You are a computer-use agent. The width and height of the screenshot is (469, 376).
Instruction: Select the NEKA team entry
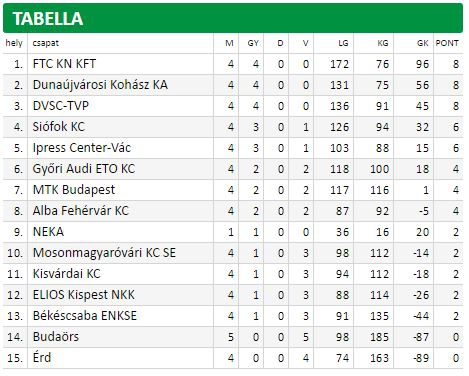(x=48, y=232)
